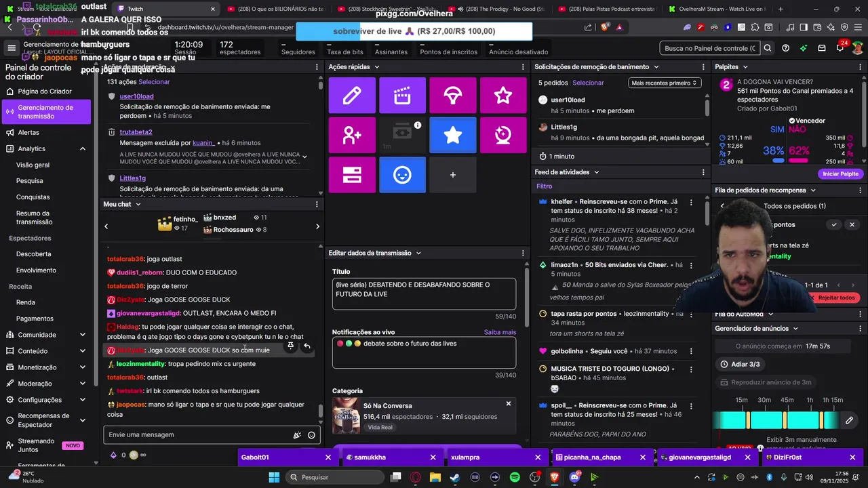Click the info icon on the disabled ad tile
868x488 pixels.
pos(418,125)
